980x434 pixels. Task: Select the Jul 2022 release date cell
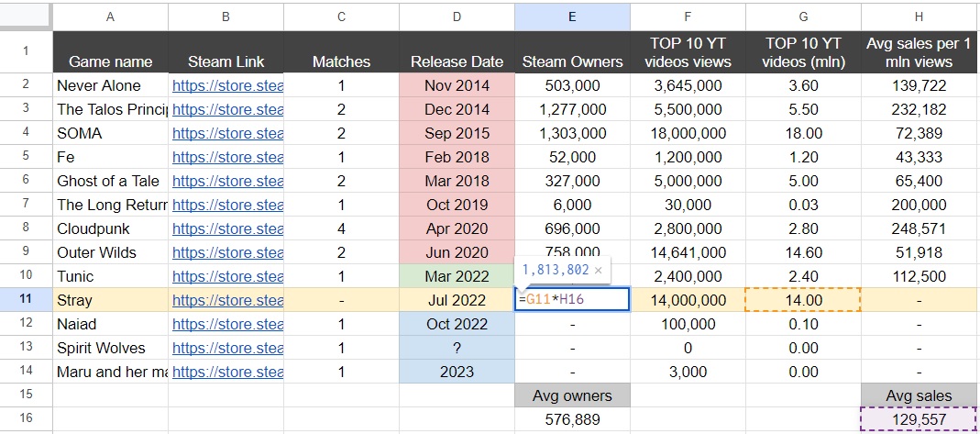(457, 299)
